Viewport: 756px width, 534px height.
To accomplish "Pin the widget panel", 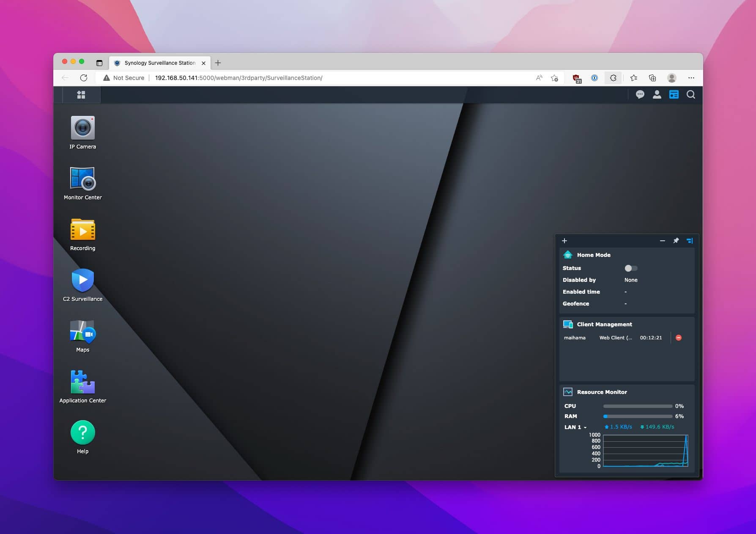I will (x=676, y=241).
